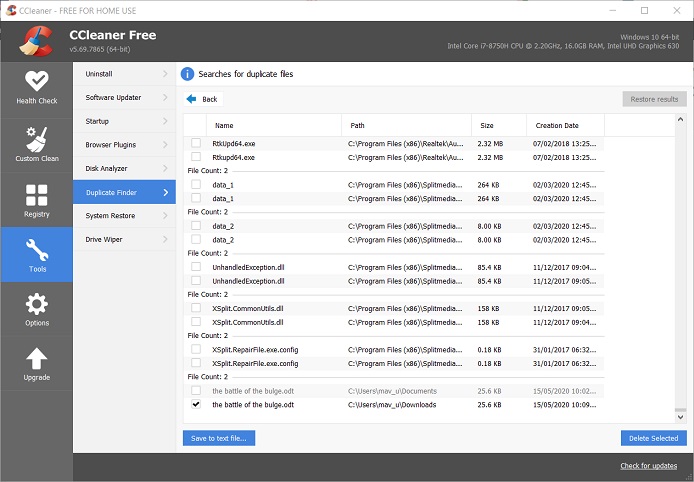This screenshot has width=694, height=482.
Task: Sort by the Size column header
Action: (499, 125)
